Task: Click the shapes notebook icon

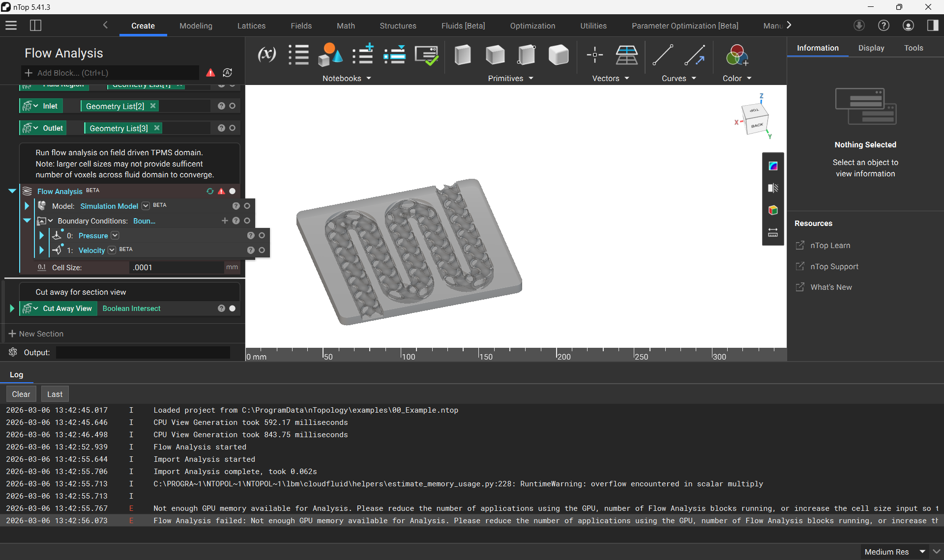Action: [330, 54]
